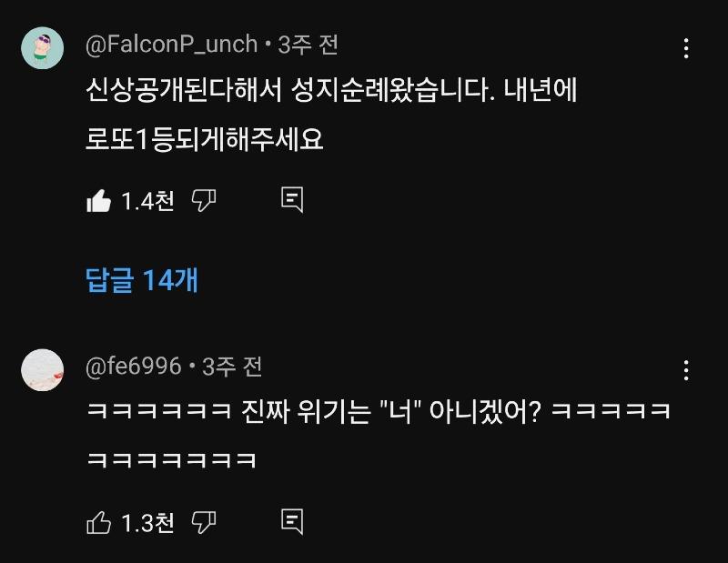Click the 3주 전 timestamp on @FalconP_unch's comment
Screen dimensions: 728x563
point(308,44)
